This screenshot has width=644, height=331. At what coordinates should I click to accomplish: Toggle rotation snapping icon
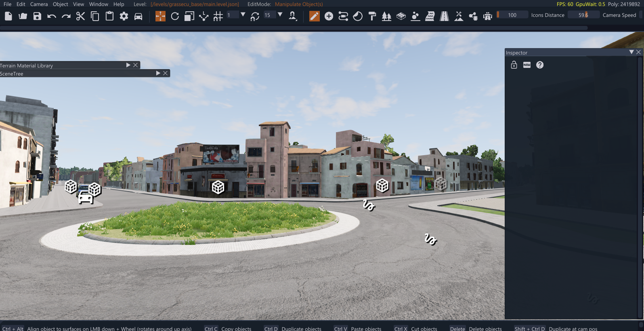tap(255, 16)
